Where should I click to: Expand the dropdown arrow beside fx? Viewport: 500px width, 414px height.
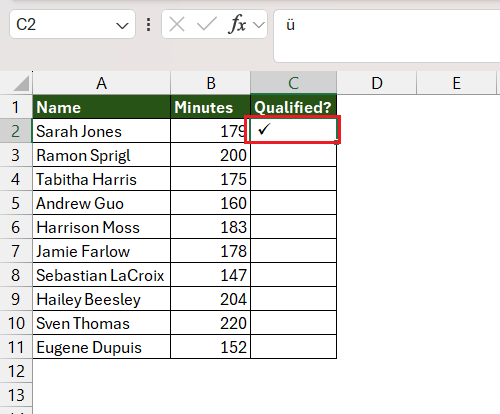pyautogui.click(x=259, y=25)
